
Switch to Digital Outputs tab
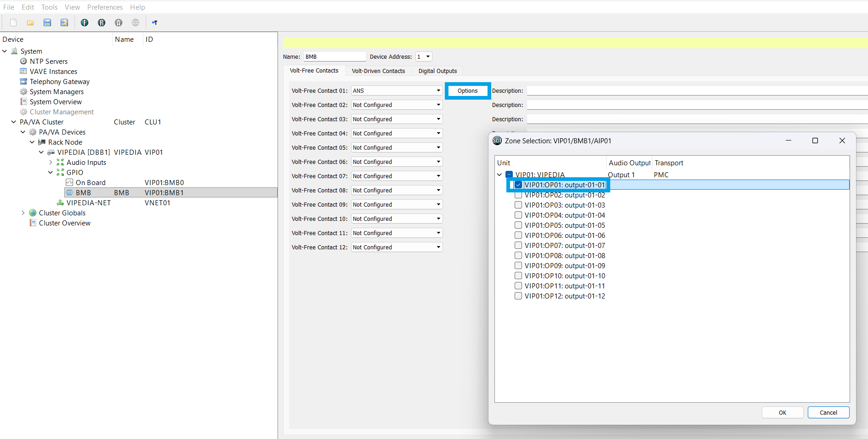(x=437, y=71)
